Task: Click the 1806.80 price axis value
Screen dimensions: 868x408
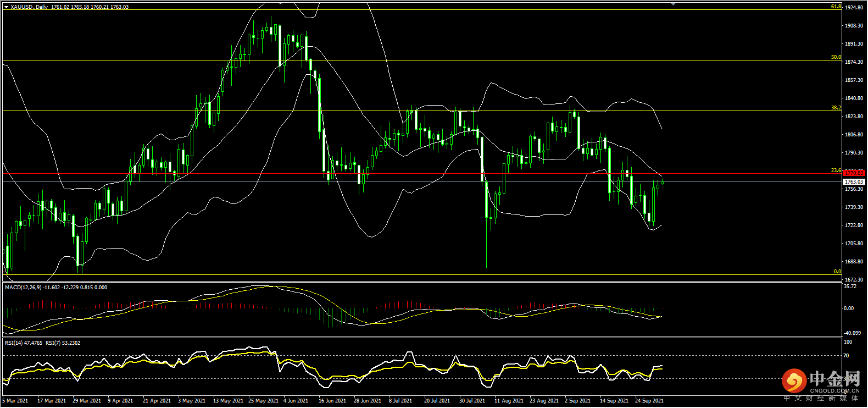Action: [x=854, y=135]
